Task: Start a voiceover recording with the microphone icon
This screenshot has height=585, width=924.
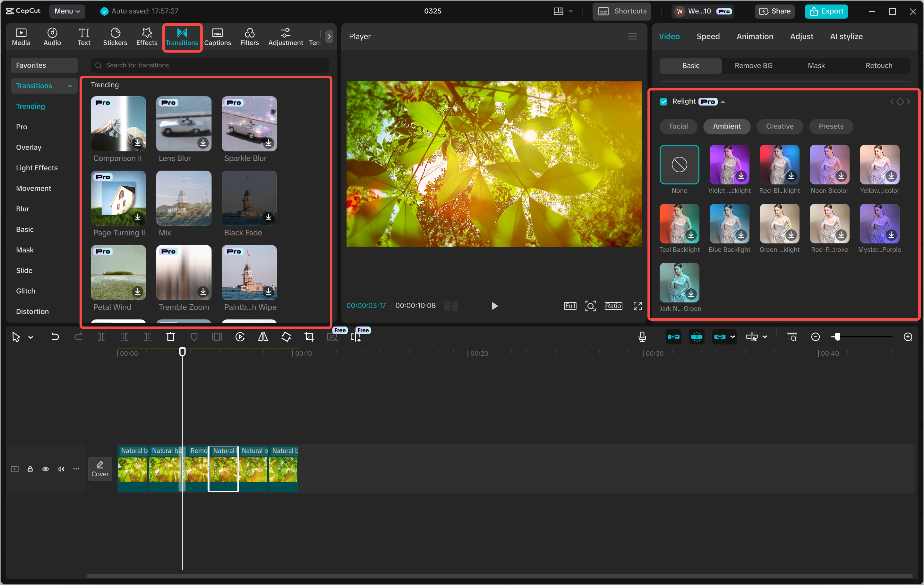Action: pyautogui.click(x=642, y=337)
